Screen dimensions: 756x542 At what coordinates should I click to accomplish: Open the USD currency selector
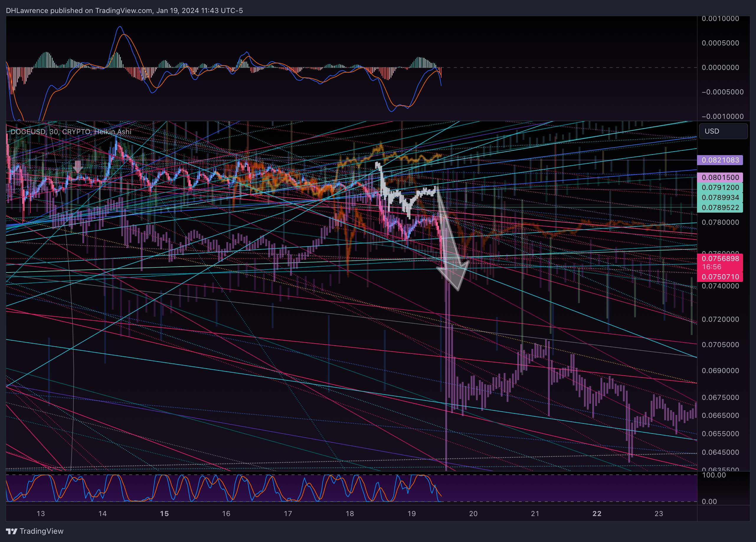(723, 131)
